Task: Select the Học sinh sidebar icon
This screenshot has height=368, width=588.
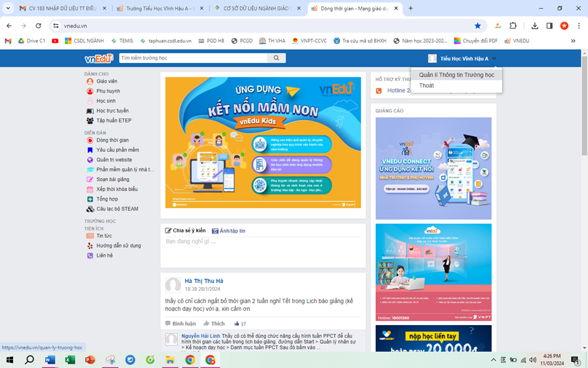Action: coord(90,100)
